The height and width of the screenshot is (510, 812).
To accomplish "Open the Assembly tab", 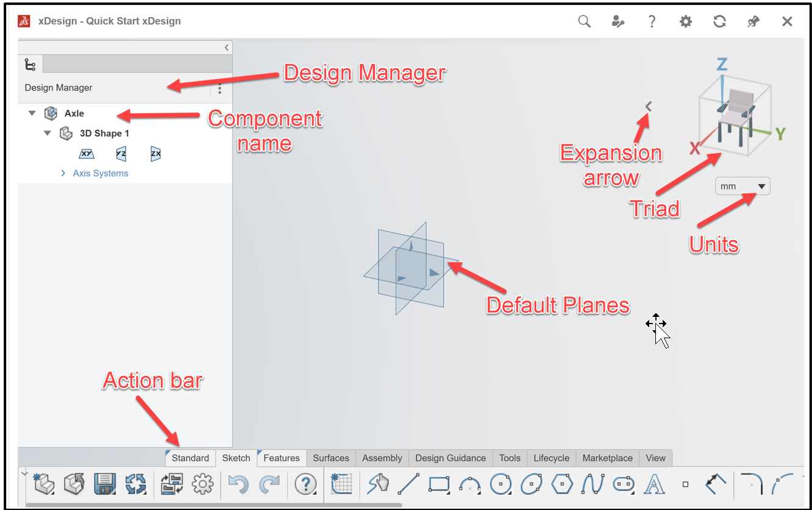I will (382, 458).
